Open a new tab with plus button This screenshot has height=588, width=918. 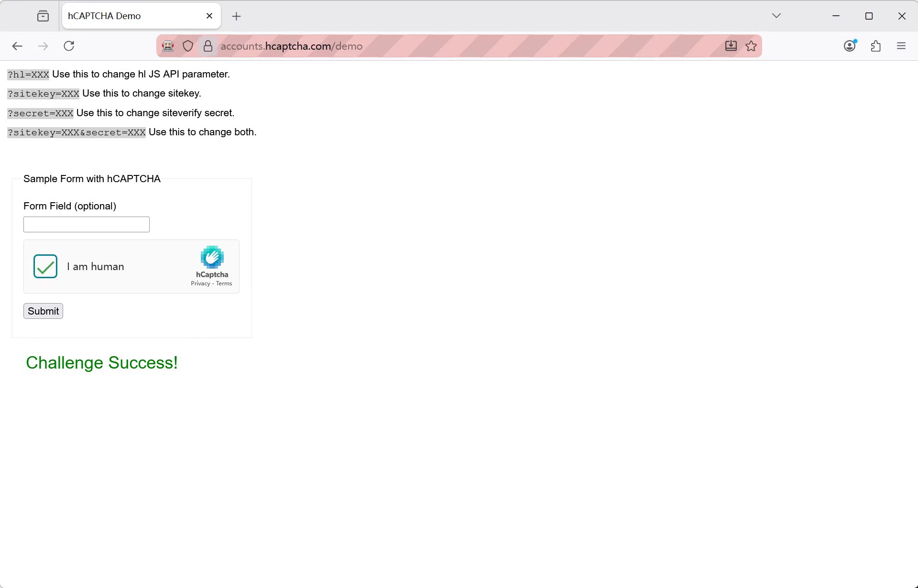coord(236,16)
